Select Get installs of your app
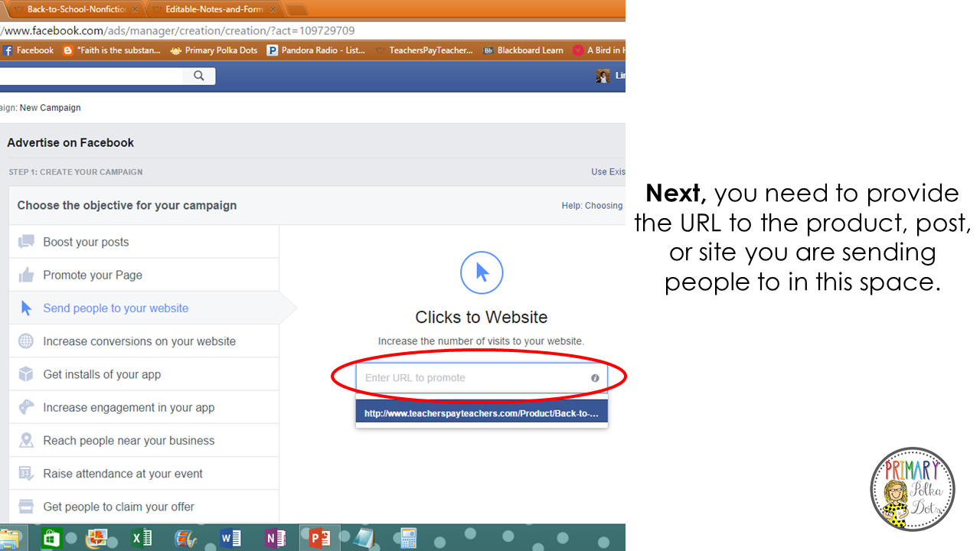The image size is (980, 551). point(144,374)
